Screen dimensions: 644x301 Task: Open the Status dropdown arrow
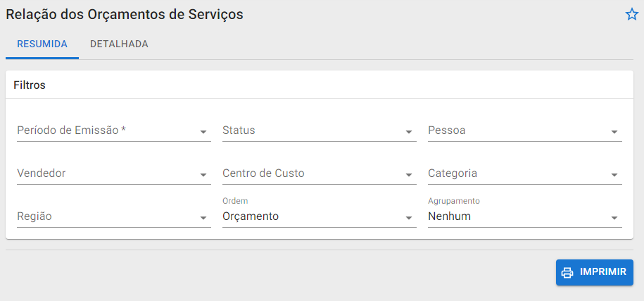pyautogui.click(x=409, y=132)
